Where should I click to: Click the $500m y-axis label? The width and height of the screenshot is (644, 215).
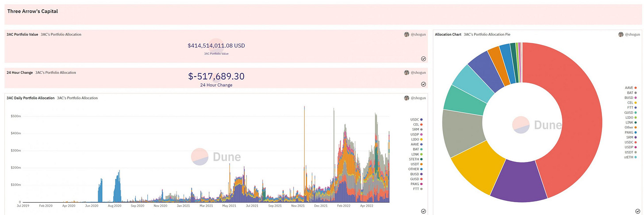[15, 116]
